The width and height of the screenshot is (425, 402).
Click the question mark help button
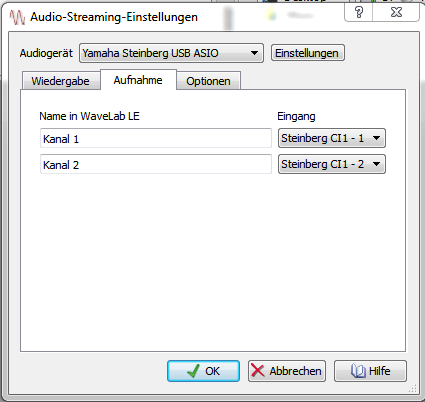coord(358,13)
